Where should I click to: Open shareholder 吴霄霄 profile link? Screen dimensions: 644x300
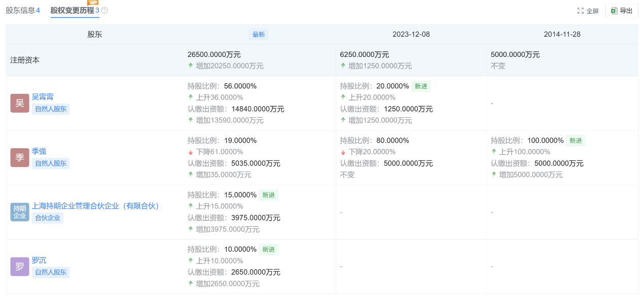(x=43, y=97)
